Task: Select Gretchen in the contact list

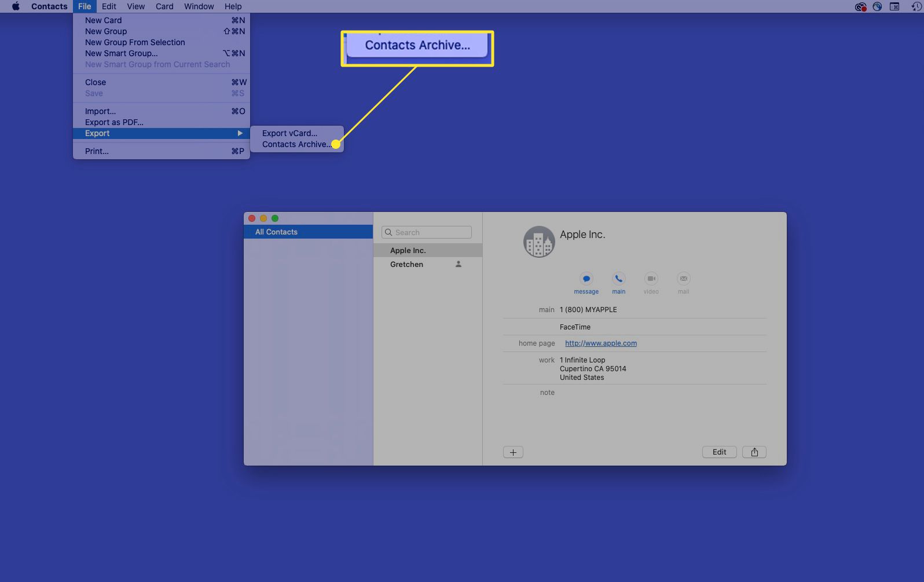Action: coord(428,264)
